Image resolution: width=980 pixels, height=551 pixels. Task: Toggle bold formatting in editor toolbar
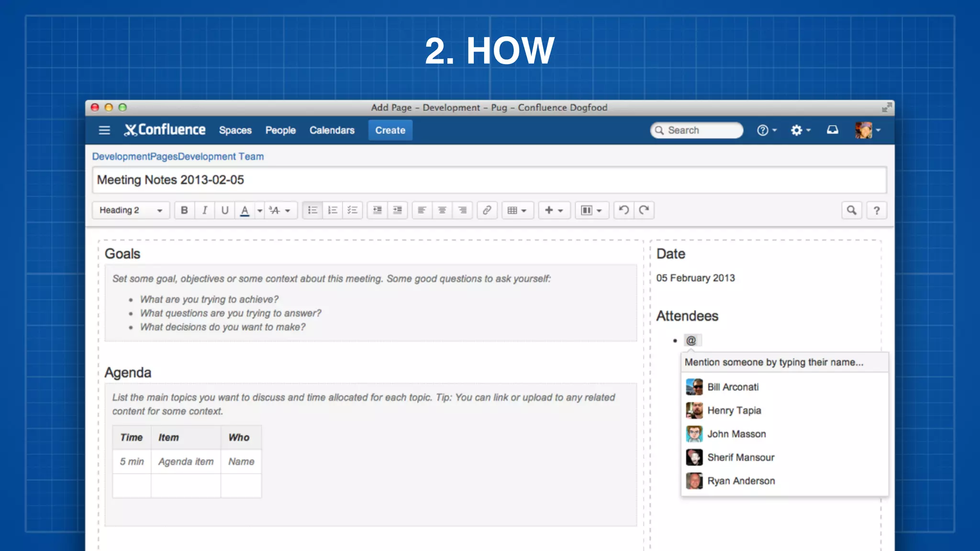pos(184,210)
